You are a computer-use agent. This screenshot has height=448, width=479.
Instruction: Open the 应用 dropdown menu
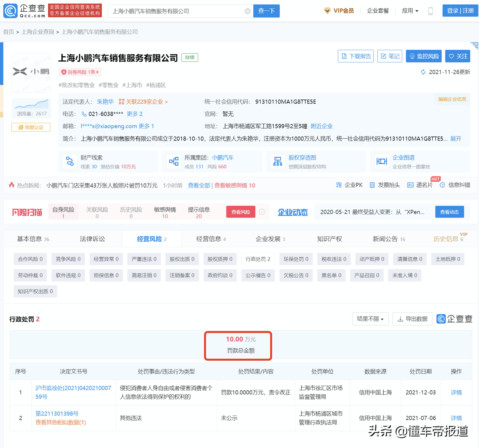(x=410, y=11)
